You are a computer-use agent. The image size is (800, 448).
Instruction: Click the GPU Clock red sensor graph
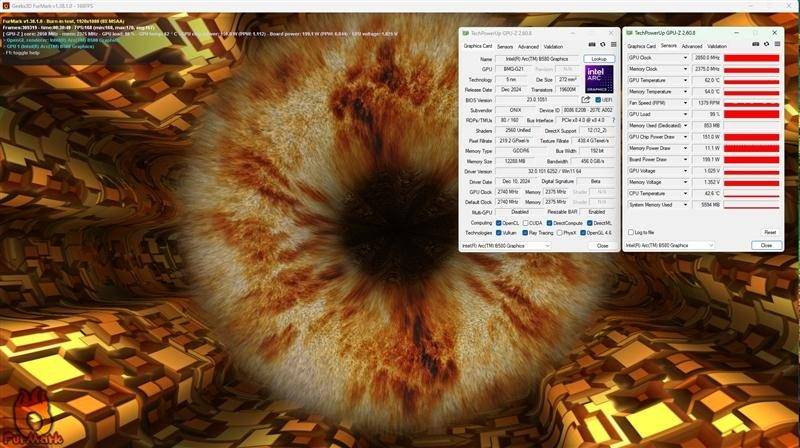pyautogui.click(x=752, y=58)
